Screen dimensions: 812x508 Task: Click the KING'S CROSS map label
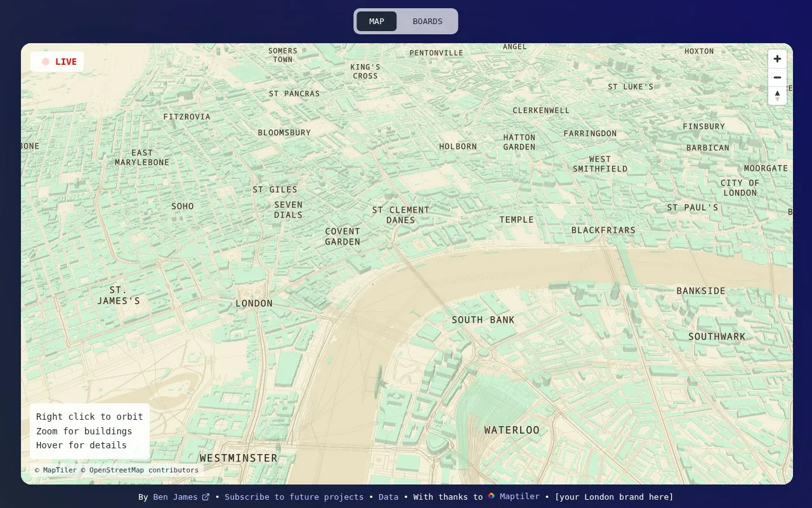[365, 71]
